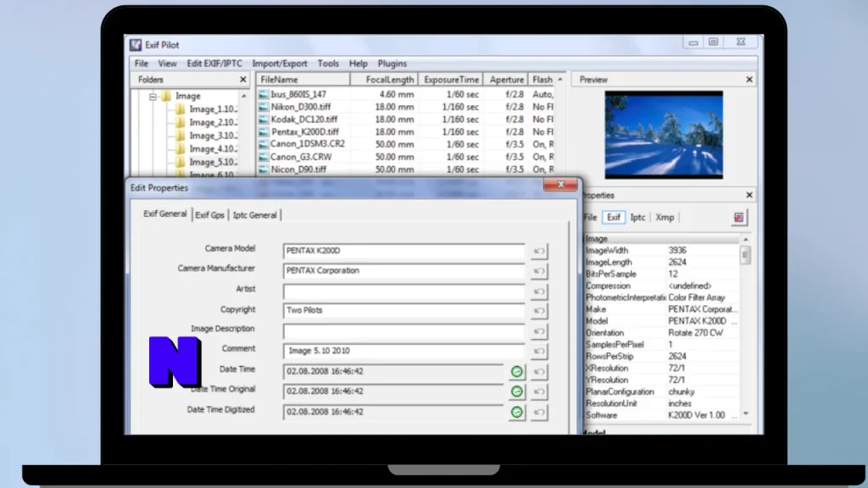Revert the Date Time Original field

[538, 391]
